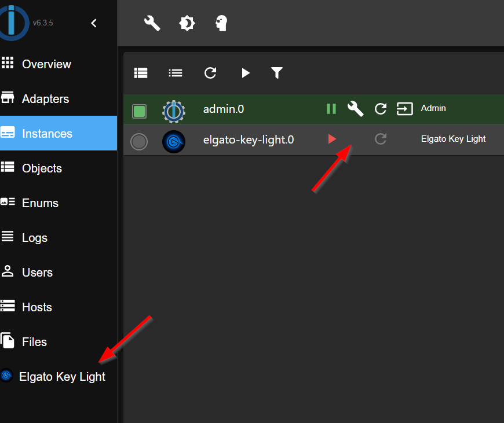The image size is (504, 423).
Task: Pause the admin.0 instance
Action: point(331,109)
